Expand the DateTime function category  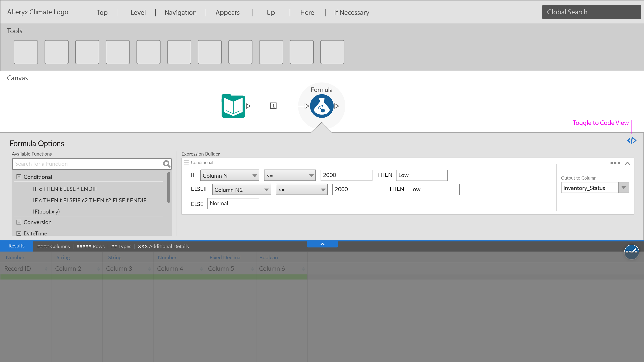coord(19,233)
